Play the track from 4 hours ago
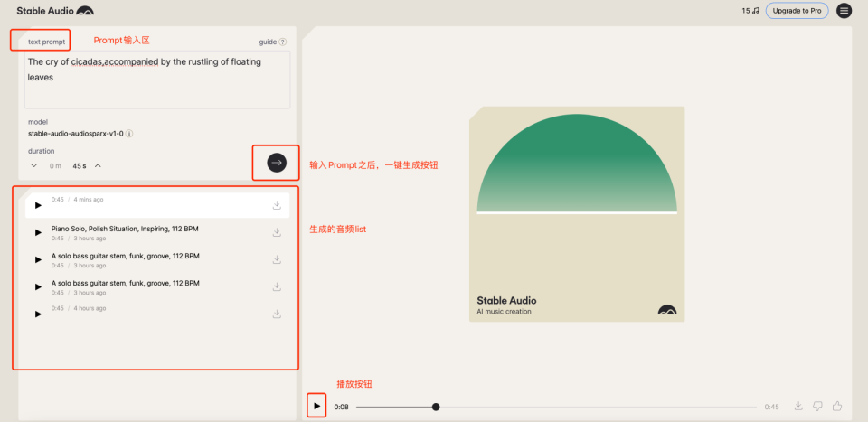This screenshot has height=422, width=868. (x=38, y=314)
